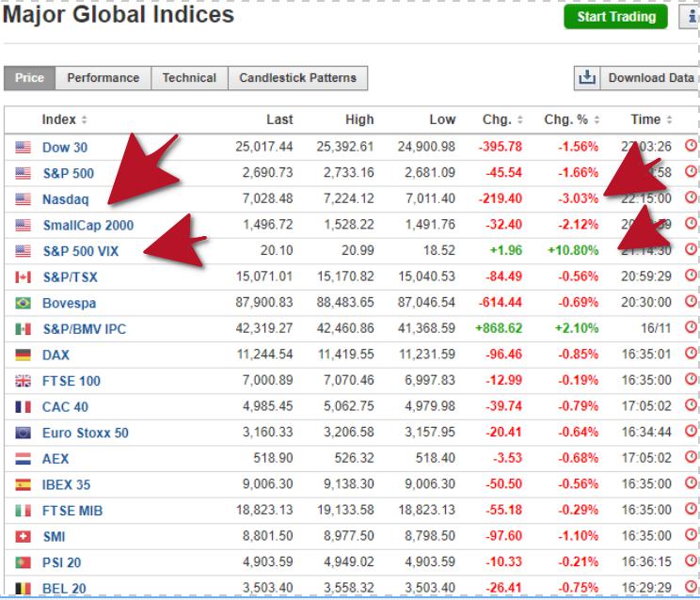Open the Nasdaq index link
The image size is (700, 600).
tap(65, 199)
